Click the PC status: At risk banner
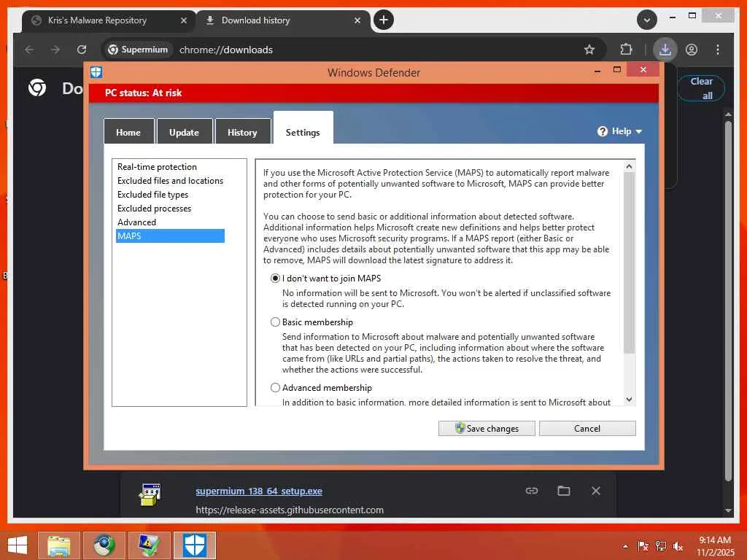 [373, 93]
